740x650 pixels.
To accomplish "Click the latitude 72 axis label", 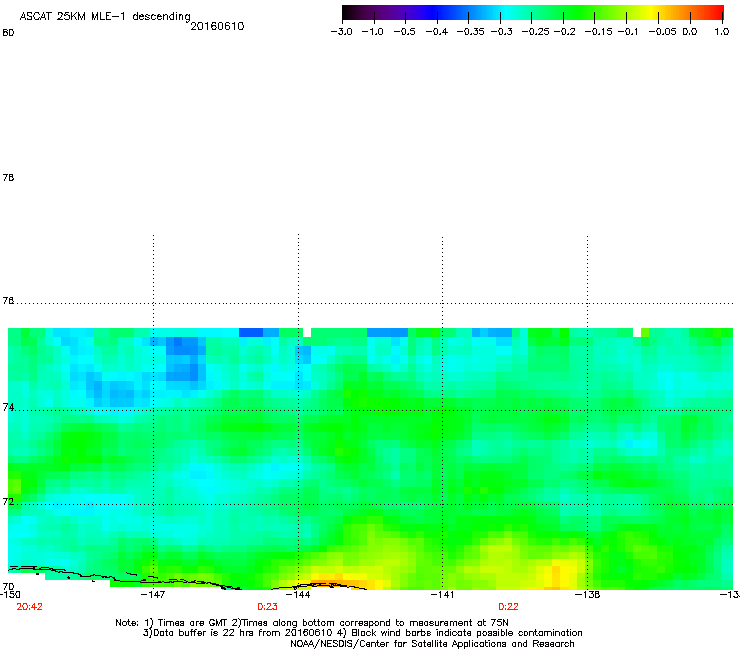I will [8, 501].
